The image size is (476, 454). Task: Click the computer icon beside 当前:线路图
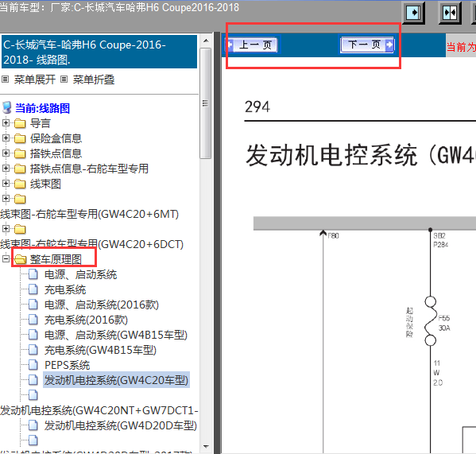[x=7, y=108]
